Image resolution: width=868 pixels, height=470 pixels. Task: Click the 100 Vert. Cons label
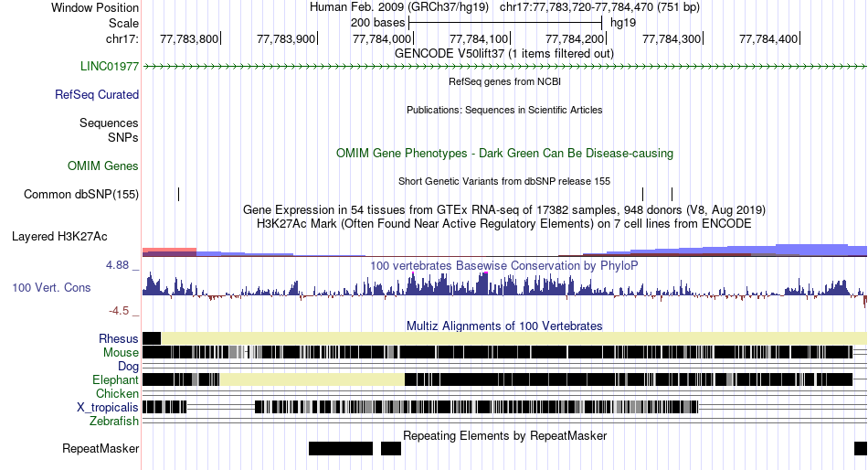pos(51,288)
